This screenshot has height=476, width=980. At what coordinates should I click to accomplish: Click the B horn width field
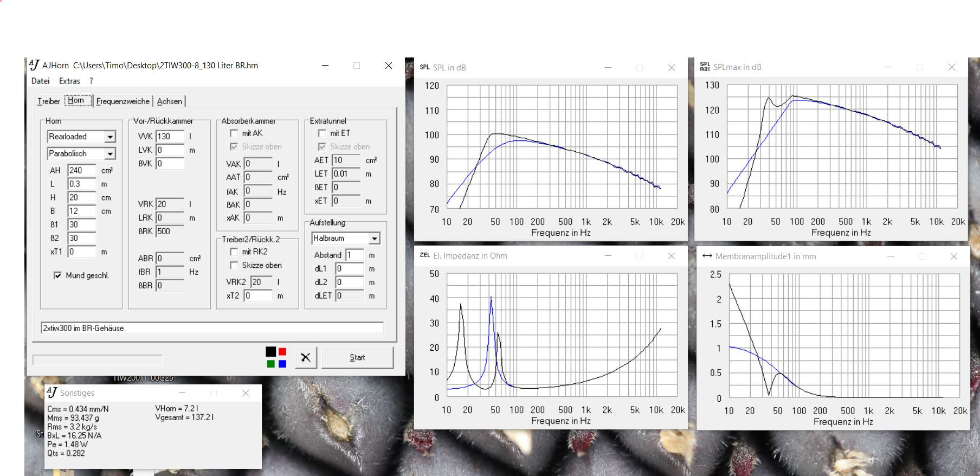[82, 211]
